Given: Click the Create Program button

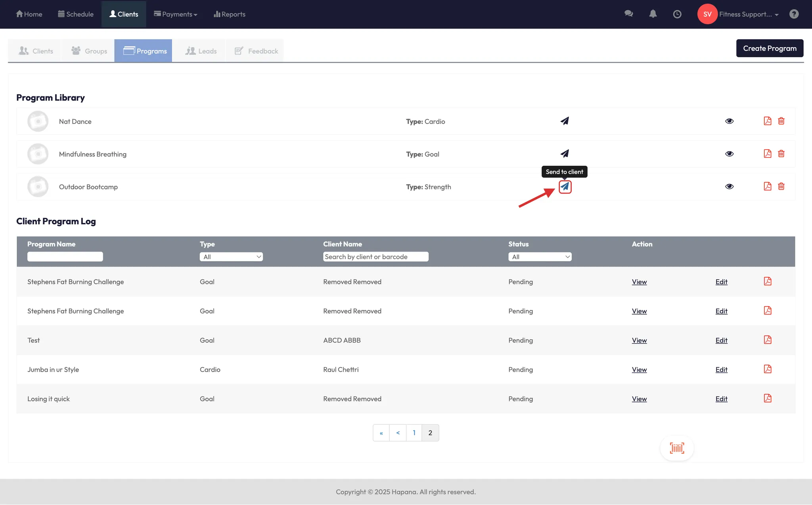Looking at the screenshot, I should coord(770,48).
